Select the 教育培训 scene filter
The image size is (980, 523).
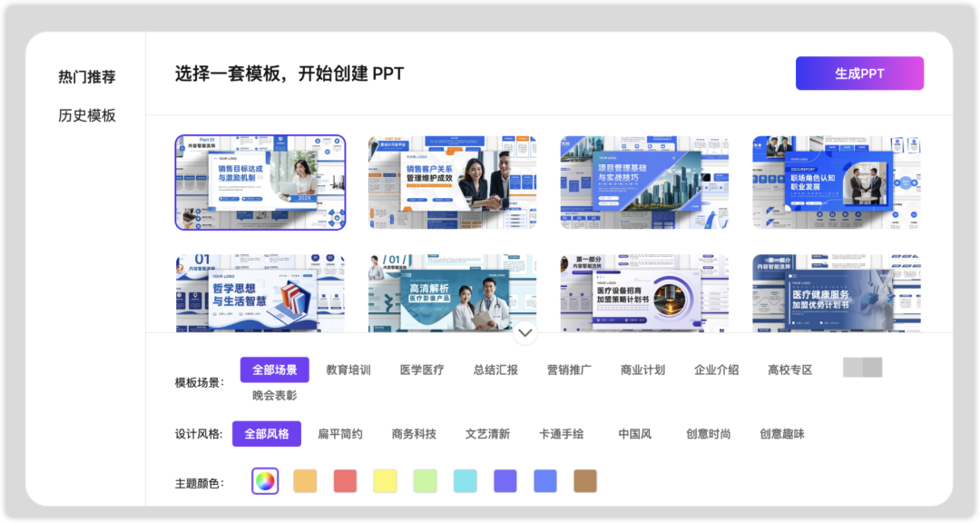pyautogui.click(x=348, y=370)
